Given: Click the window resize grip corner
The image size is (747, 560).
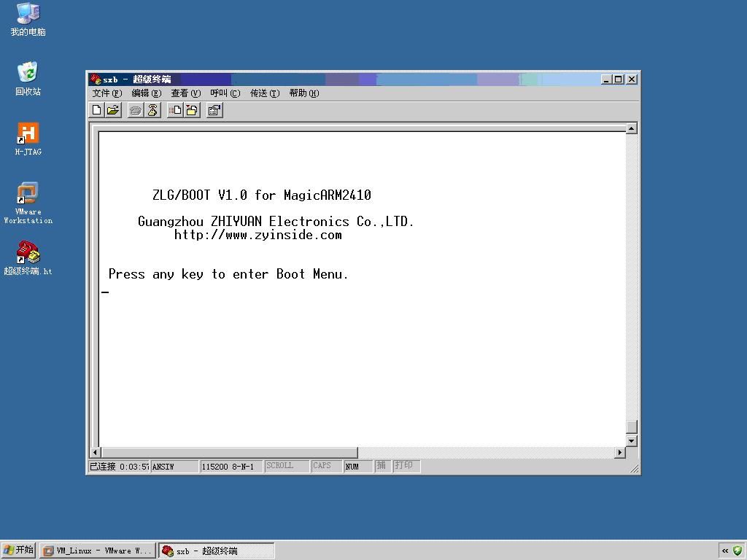Looking at the screenshot, I should click(634, 469).
